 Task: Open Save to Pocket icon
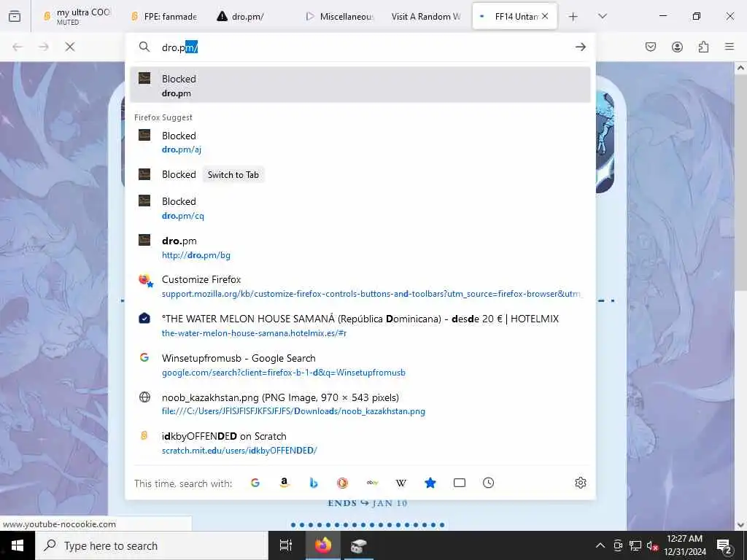tap(650, 47)
